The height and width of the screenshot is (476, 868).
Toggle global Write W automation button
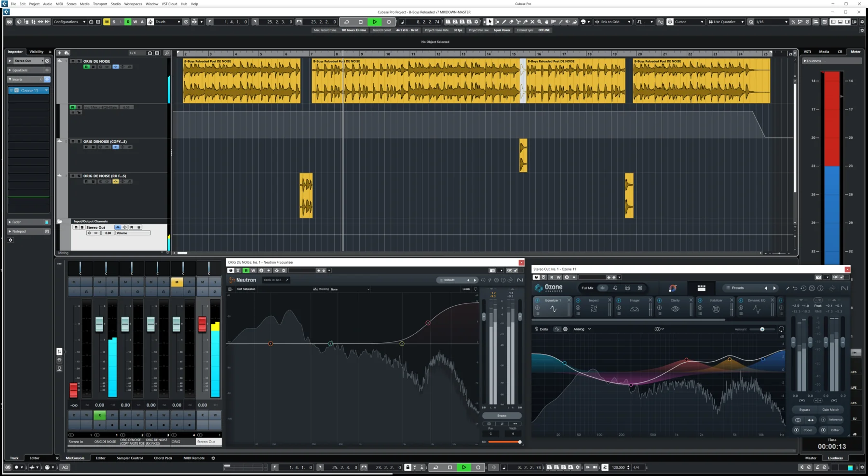pos(135,22)
